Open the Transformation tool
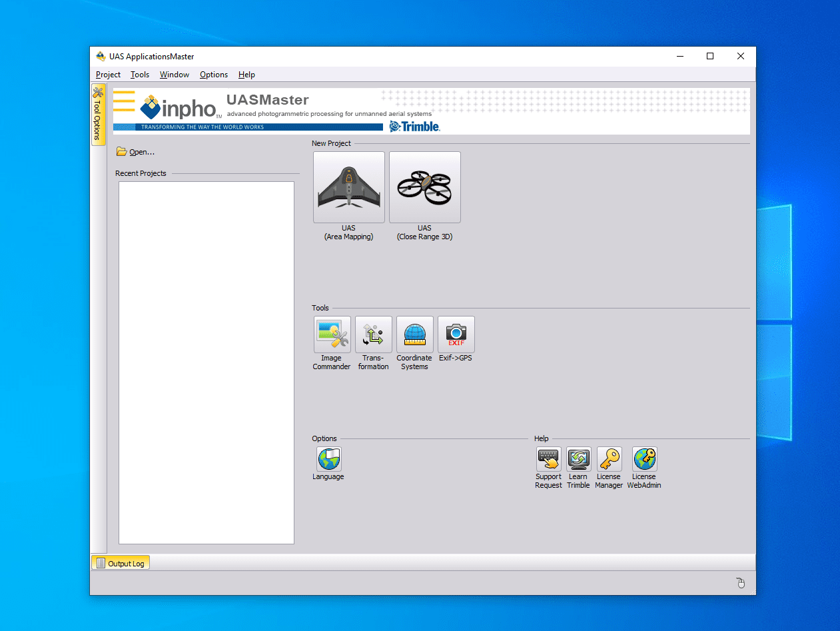This screenshot has width=840, height=631. pos(373,334)
